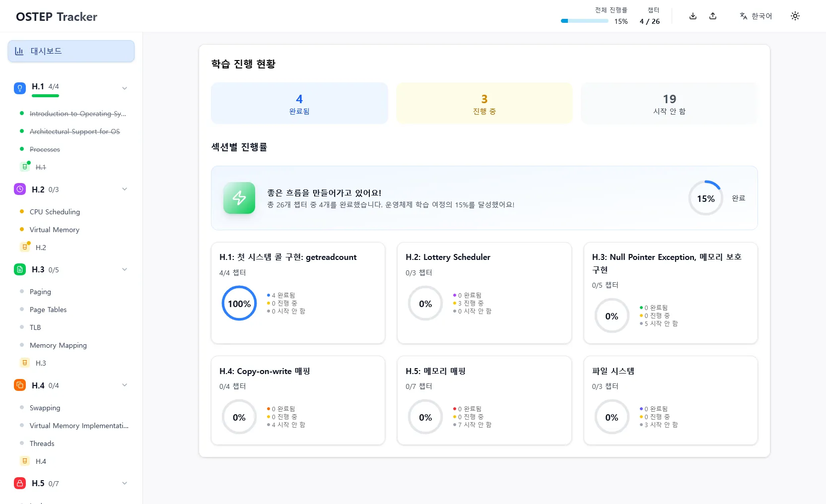Collapse the H.3 section chevron
The height and width of the screenshot is (504, 826).
(125, 269)
